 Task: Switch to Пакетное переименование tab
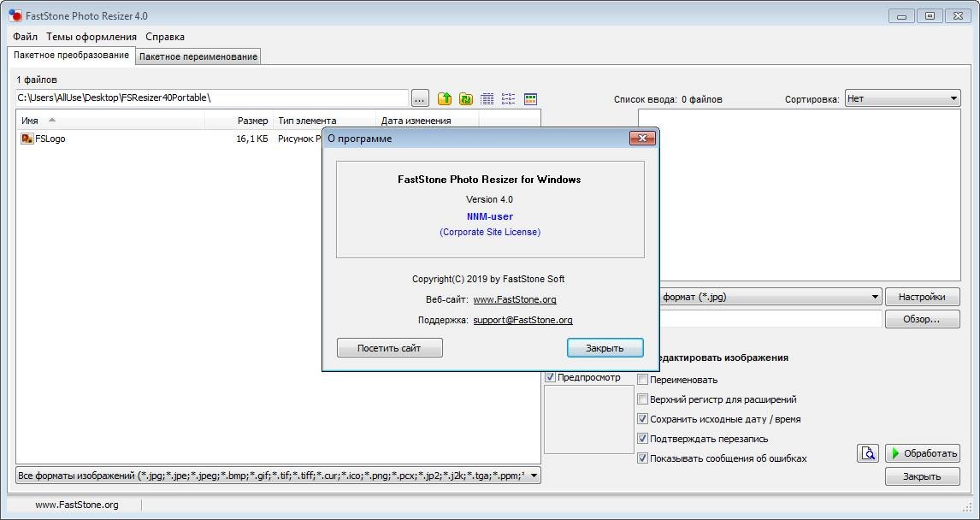tap(198, 56)
